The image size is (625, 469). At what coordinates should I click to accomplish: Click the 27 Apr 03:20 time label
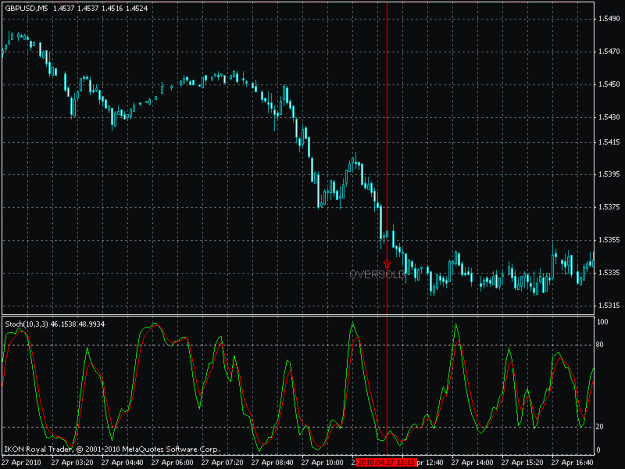point(72,463)
